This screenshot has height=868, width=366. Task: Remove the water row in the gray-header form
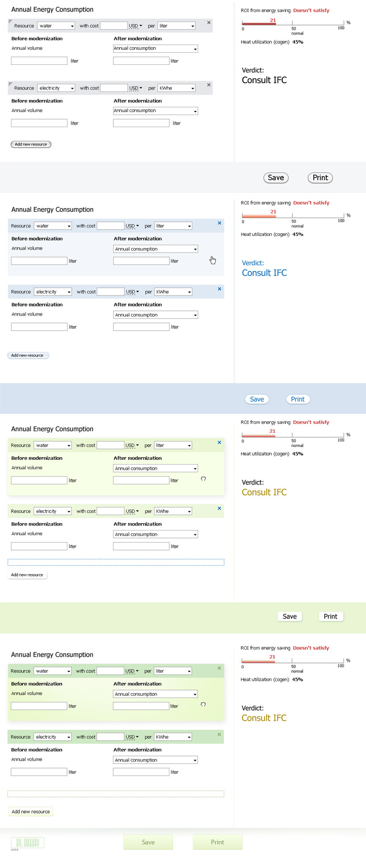pyautogui.click(x=209, y=22)
